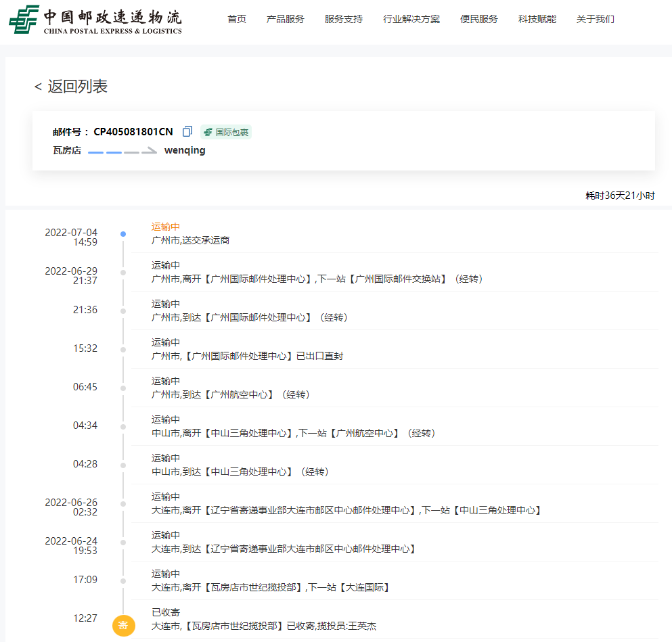Click the CHINA POSTAL EXPRESS & LOGISTICS text
The height and width of the screenshot is (642, 672).
[x=113, y=31]
